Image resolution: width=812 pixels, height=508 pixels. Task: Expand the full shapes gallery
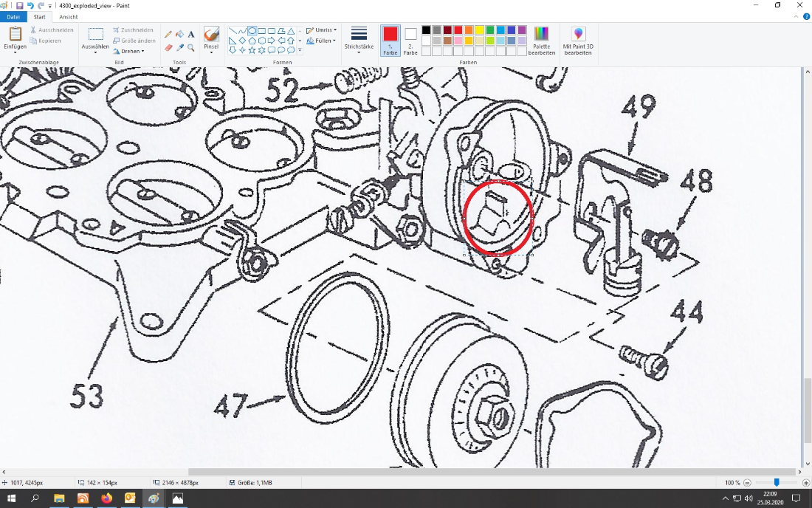(300, 50)
